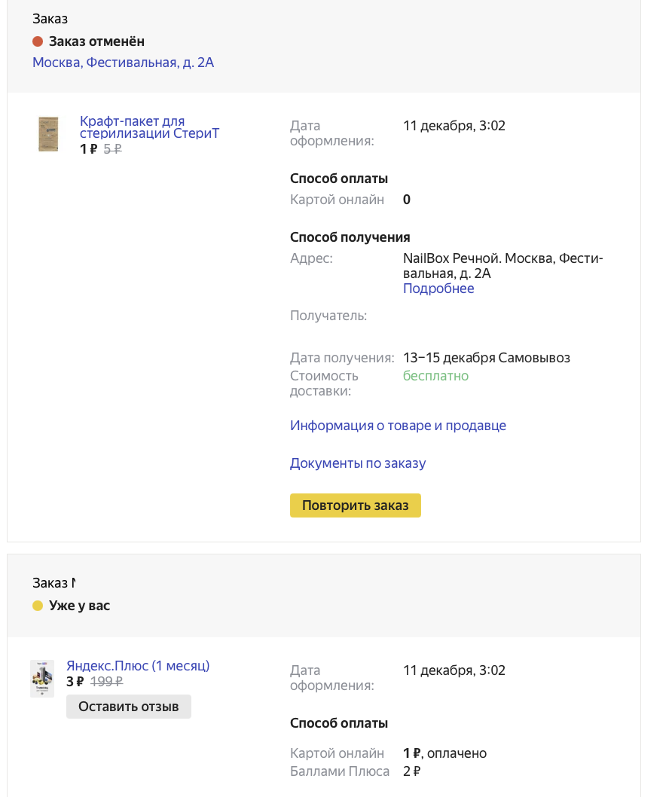Image resolution: width=672 pixels, height=797 pixels.
Task: Click the бесплатно delivery cost label
Action: tap(435, 376)
